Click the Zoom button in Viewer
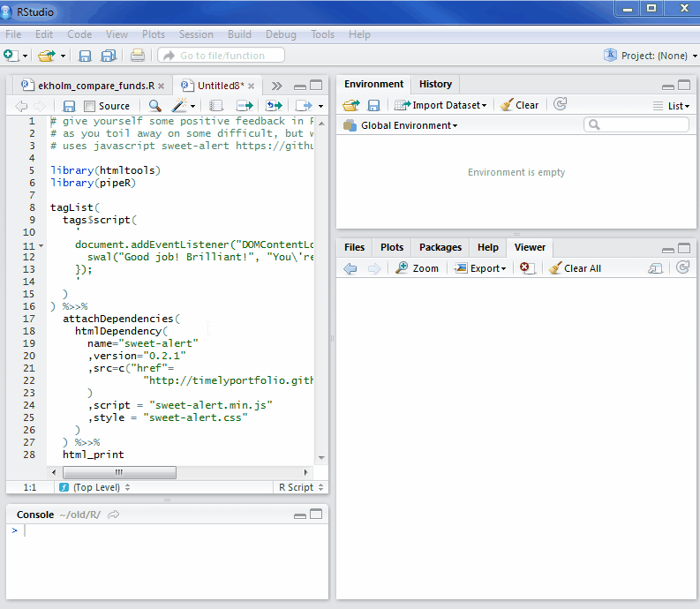The width and height of the screenshot is (700, 609). point(417,268)
